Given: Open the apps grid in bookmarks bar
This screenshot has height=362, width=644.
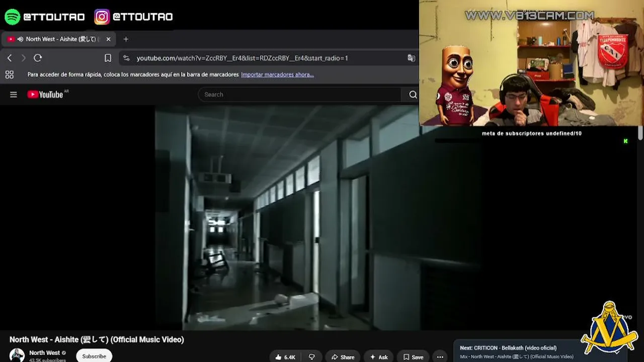Looking at the screenshot, I should click(9, 74).
